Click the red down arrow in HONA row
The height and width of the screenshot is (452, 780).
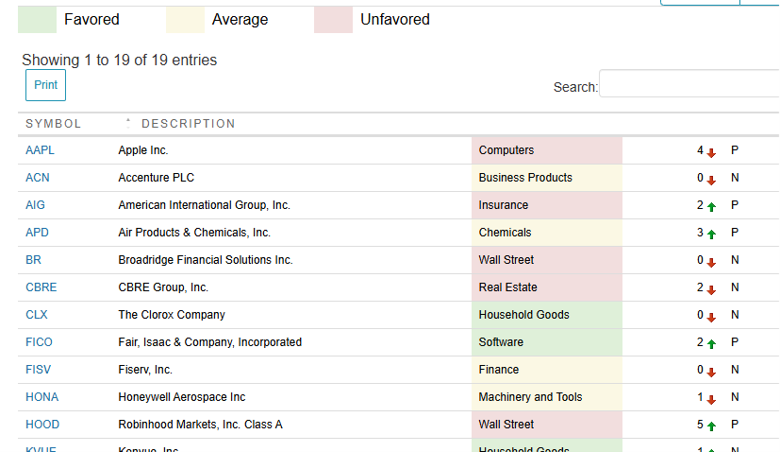point(711,400)
